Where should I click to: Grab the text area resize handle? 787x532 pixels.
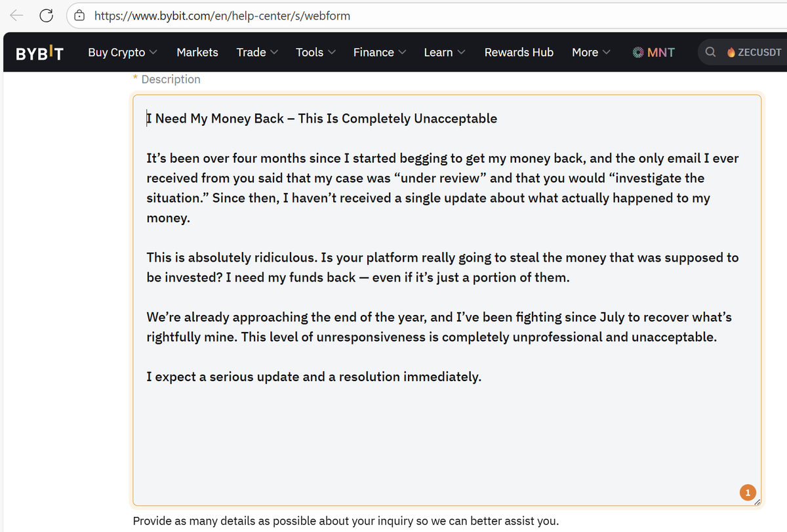pos(757,501)
